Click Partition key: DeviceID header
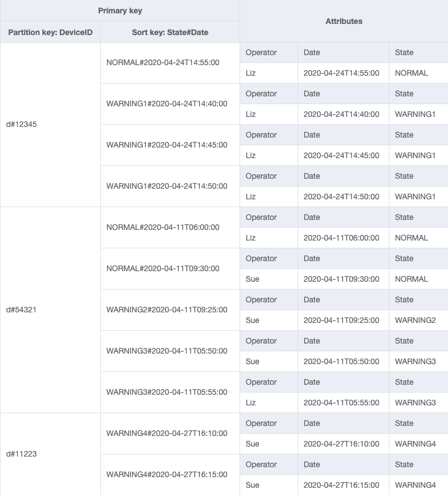 pos(50,32)
